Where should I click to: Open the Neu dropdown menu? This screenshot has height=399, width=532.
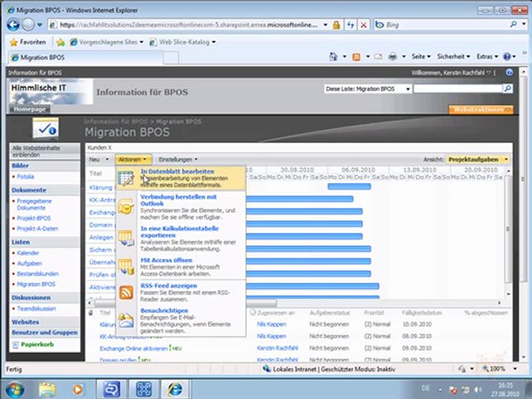pyautogui.click(x=97, y=159)
